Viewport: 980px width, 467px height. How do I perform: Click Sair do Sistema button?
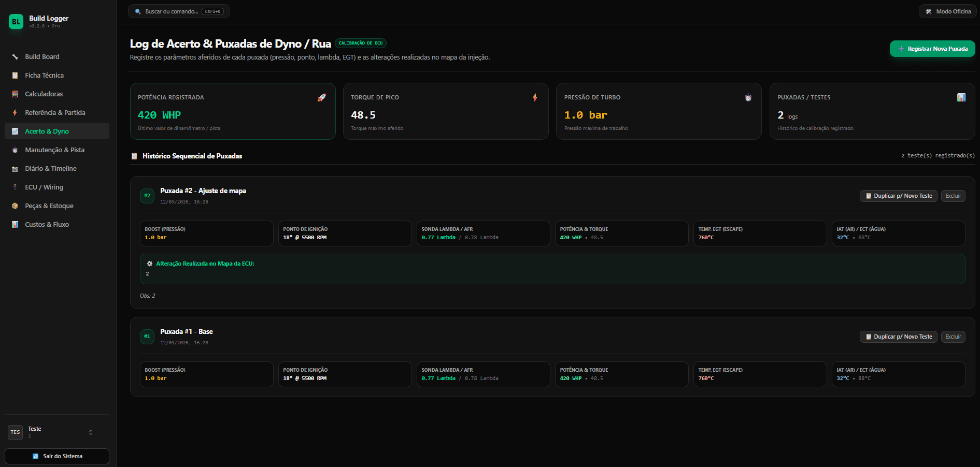pyautogui.click(x=57, y=456)
